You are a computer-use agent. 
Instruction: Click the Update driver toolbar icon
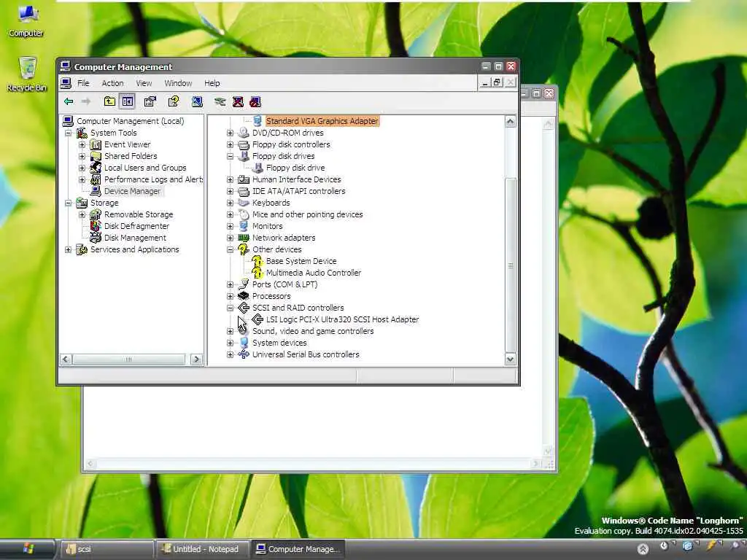[x=220, y=101]
